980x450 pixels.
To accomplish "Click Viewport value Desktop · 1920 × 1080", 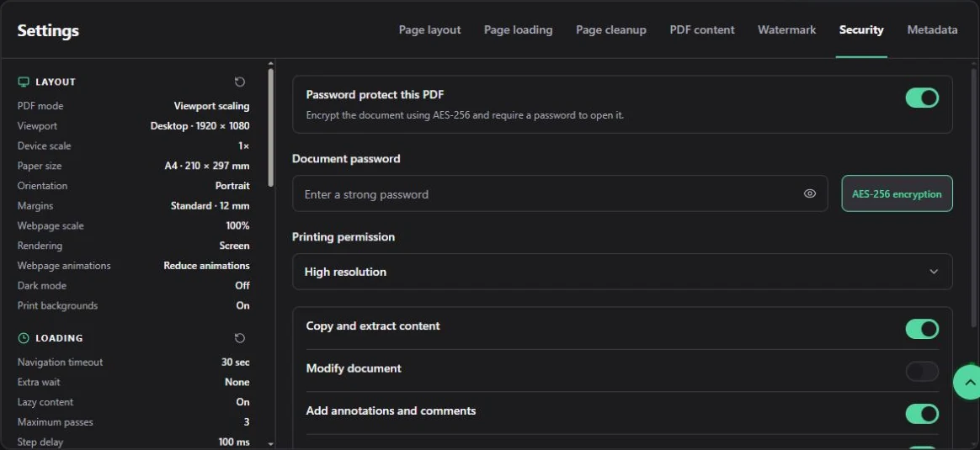I will tap(200, 126).
